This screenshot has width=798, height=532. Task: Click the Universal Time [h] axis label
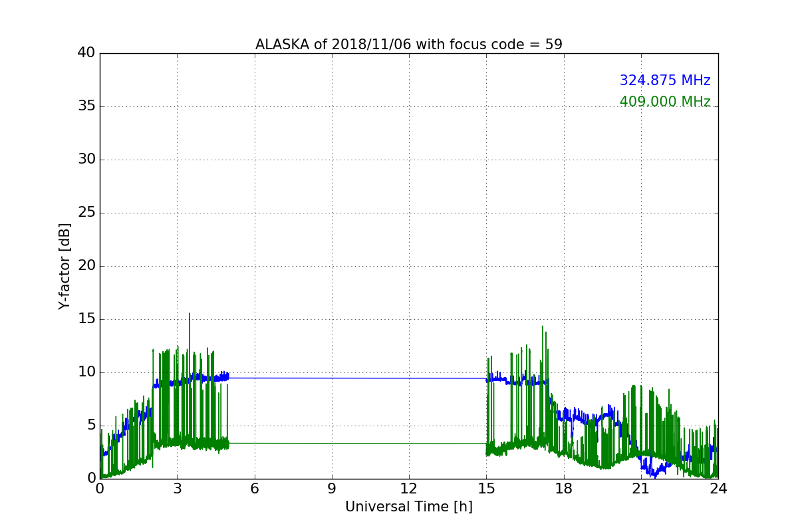(x=409, y=507)
